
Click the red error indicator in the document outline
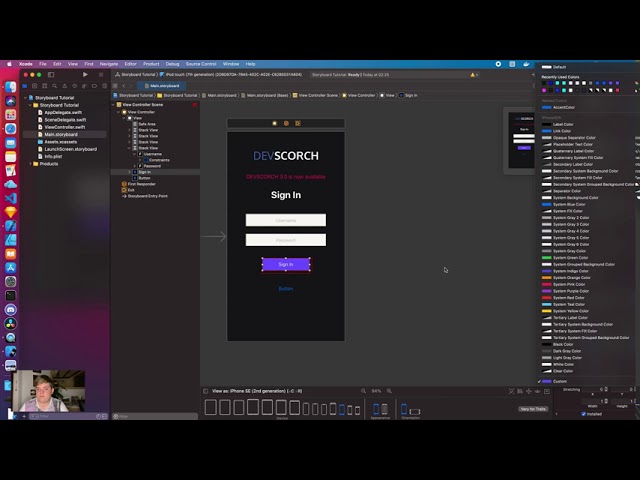(x=195, y=105)
